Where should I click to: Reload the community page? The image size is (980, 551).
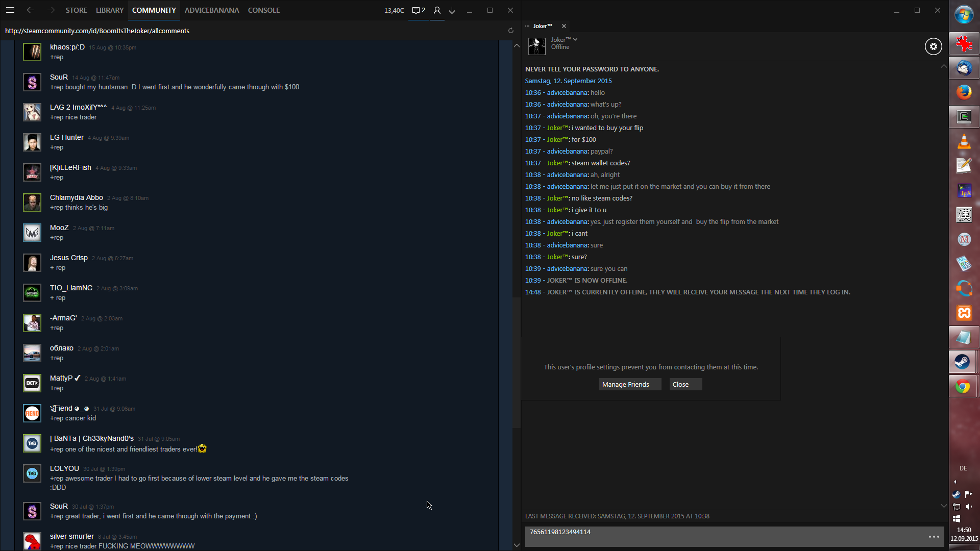[x=510, y=31]
